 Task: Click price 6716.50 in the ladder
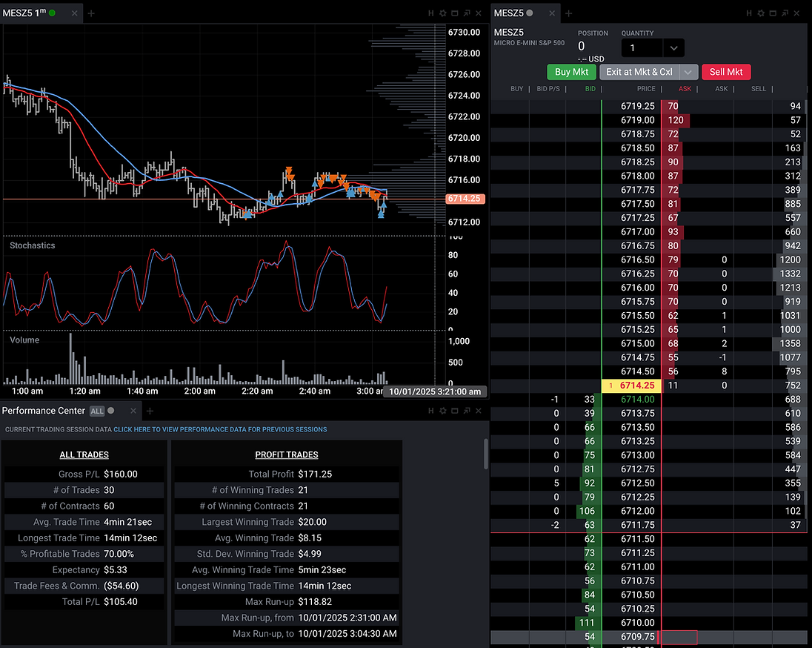coord(637,259)
